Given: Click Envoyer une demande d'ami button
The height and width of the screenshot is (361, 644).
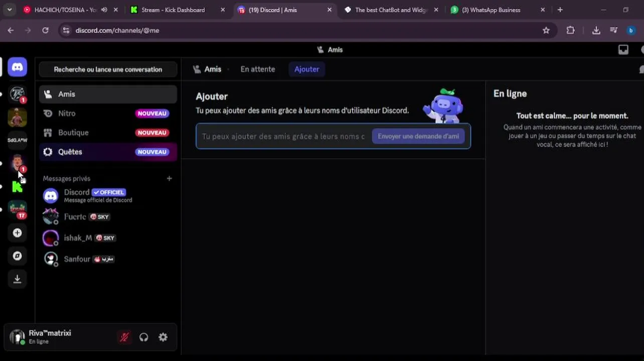Looking at the screenshot, I should pos(418,136).
